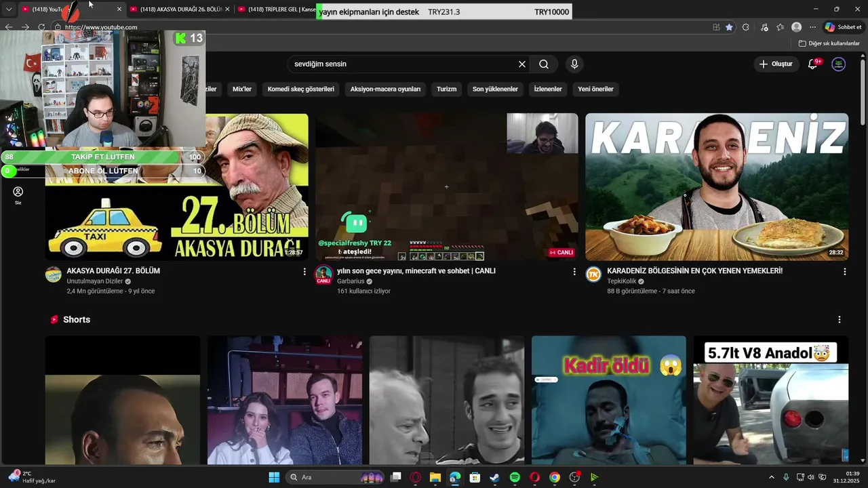Open the KARADENİZ video thumbnail
The image size is (868, 488).
[717, 187]
